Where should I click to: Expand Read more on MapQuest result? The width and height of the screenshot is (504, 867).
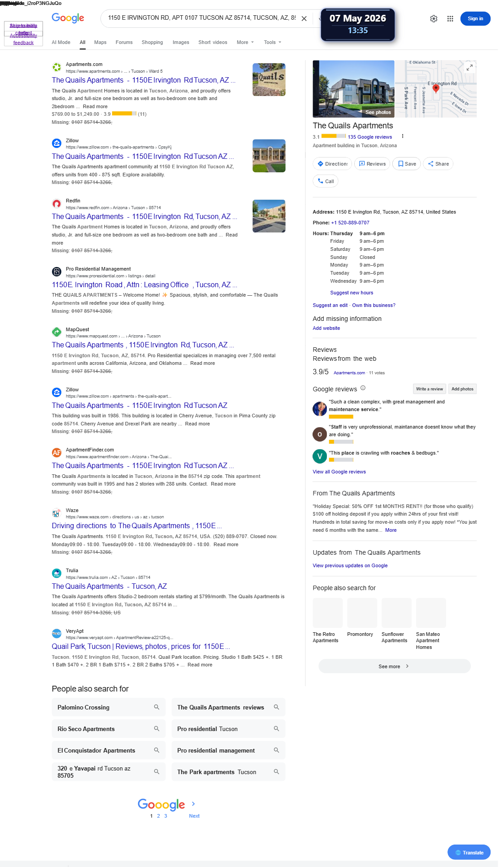click(x=202, y=363)
